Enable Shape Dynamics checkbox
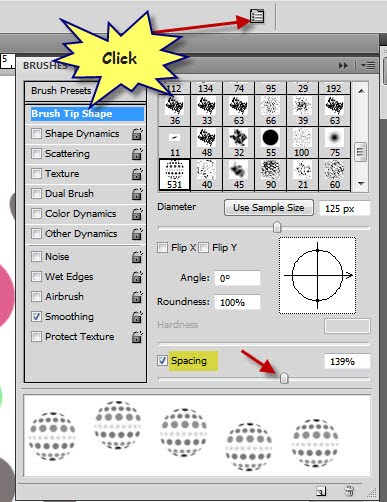Image resolution: width=387 pixels, height=502 pixels. tap(36, 134)
